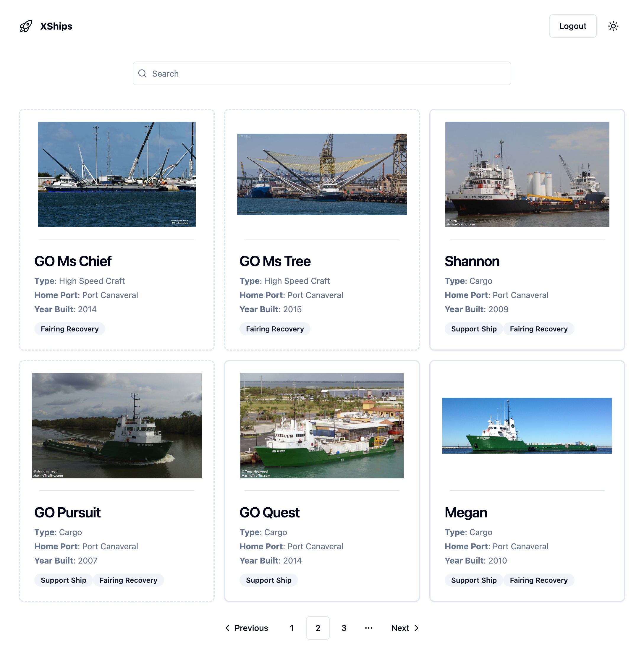The image size is (644, 654).
Task: Click the XShips rocket logo icon
Action: [26, 26]
